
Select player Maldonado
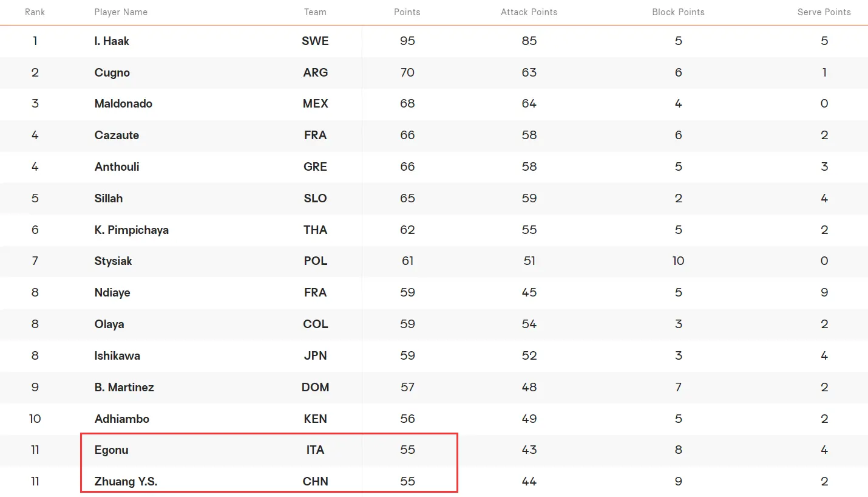pyautogui.click(x=123, y=104)
